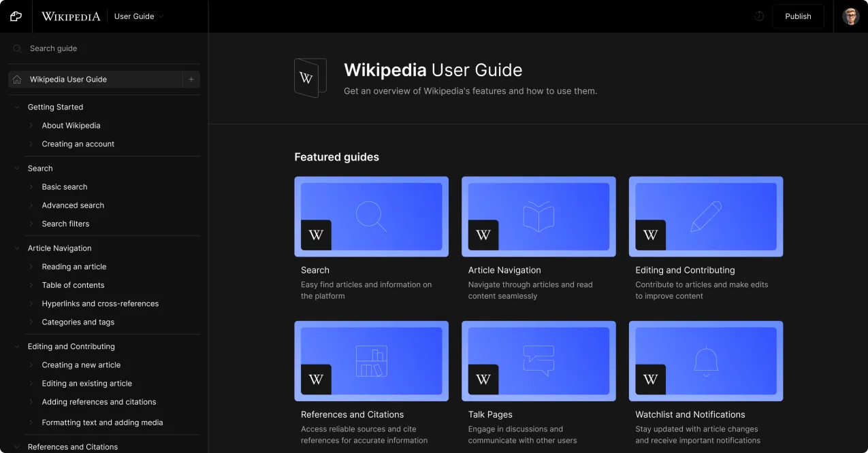Select Table of contents in sidebar

(73, 286)
